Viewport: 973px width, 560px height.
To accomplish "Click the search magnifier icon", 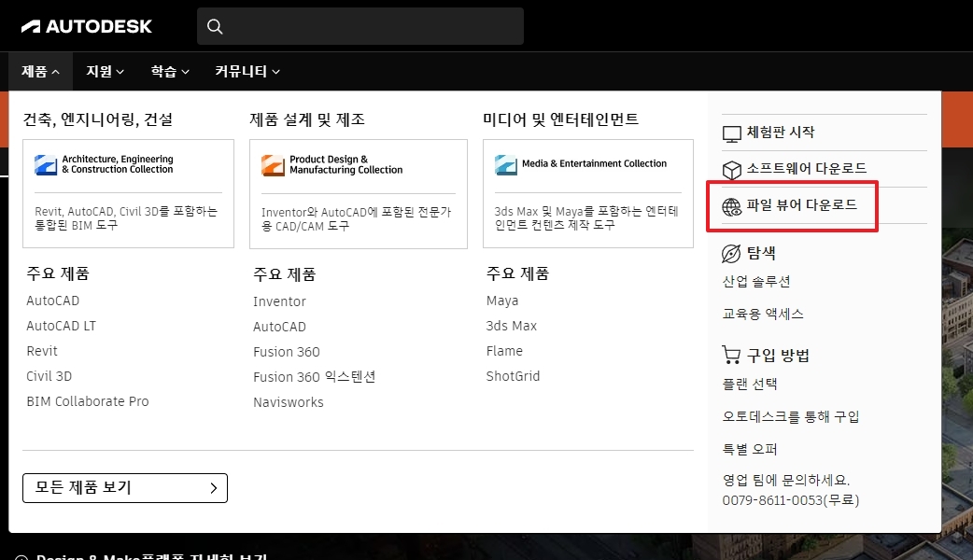I will pos(215,26).
